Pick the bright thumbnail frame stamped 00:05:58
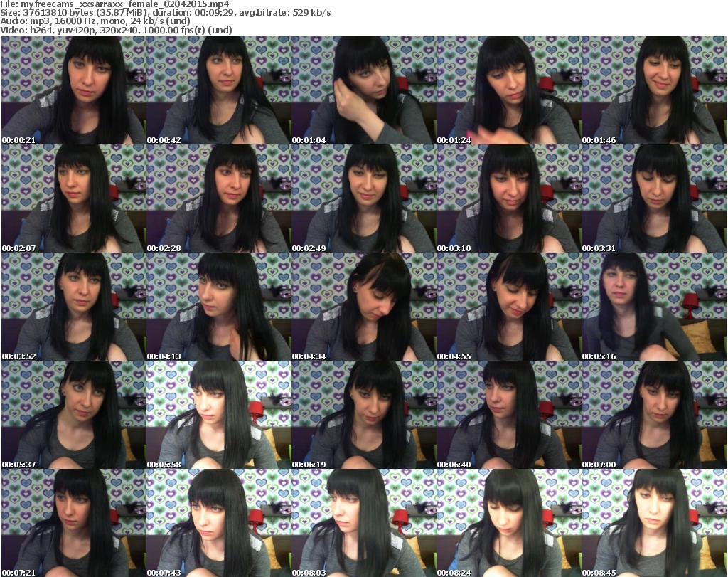The image size is (728, 577). [219, 415]
